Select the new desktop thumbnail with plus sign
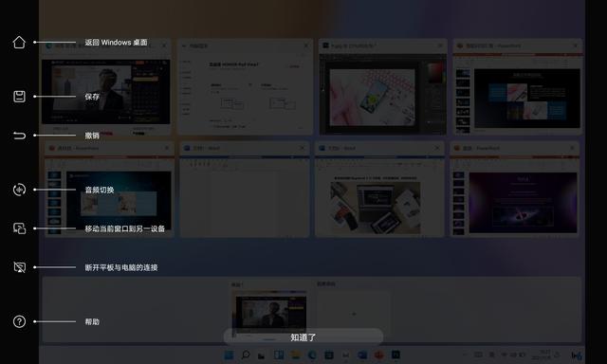 click(x=353, y=311)
